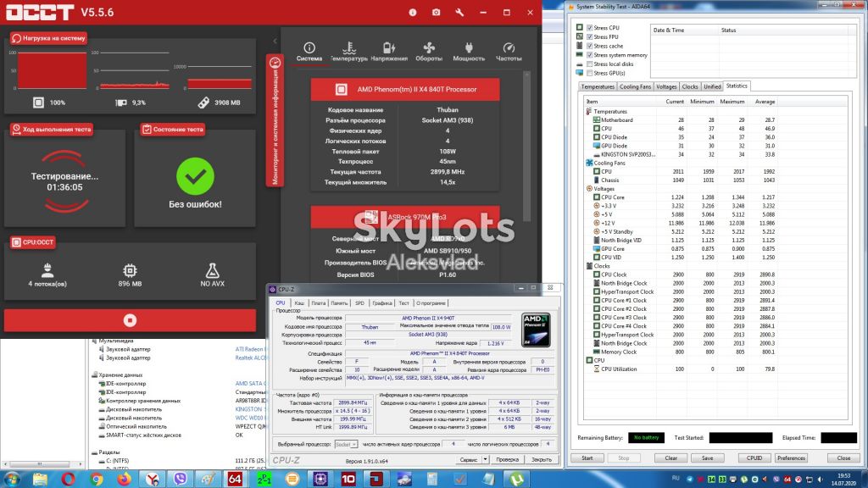Click the AMD Phenom II X4 840T processor header

(x=404, y=89)
